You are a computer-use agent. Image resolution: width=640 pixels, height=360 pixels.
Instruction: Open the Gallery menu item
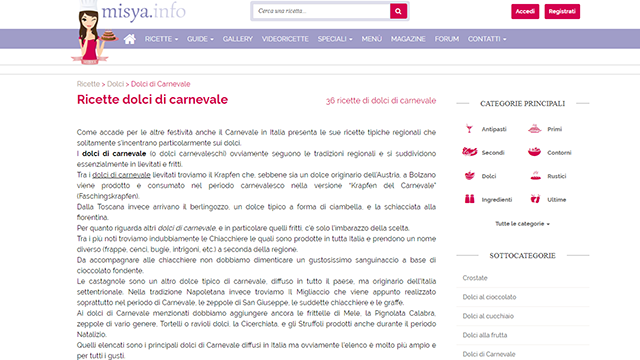(238, 39)
